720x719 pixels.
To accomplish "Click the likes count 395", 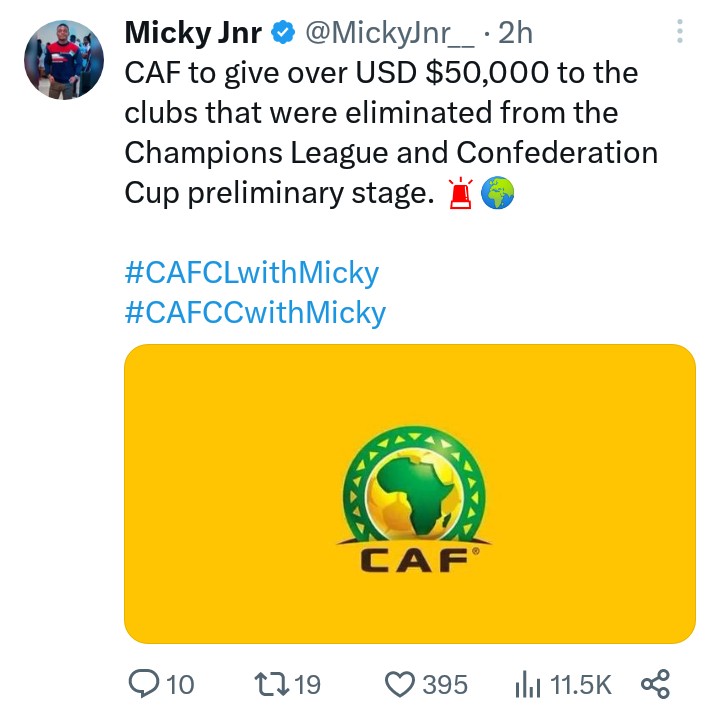I will pos(444,684).
